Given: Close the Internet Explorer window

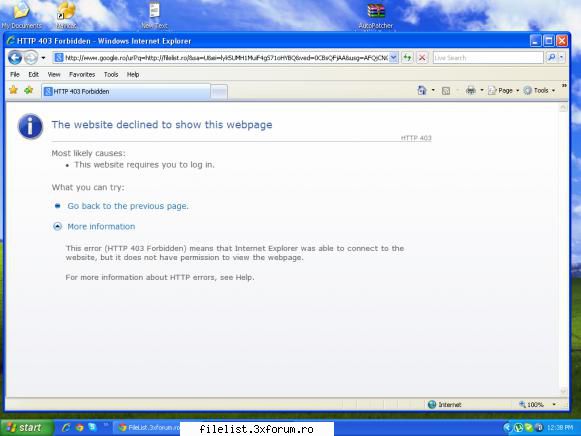Looking at the screenshot, I should tap(562, 41).
